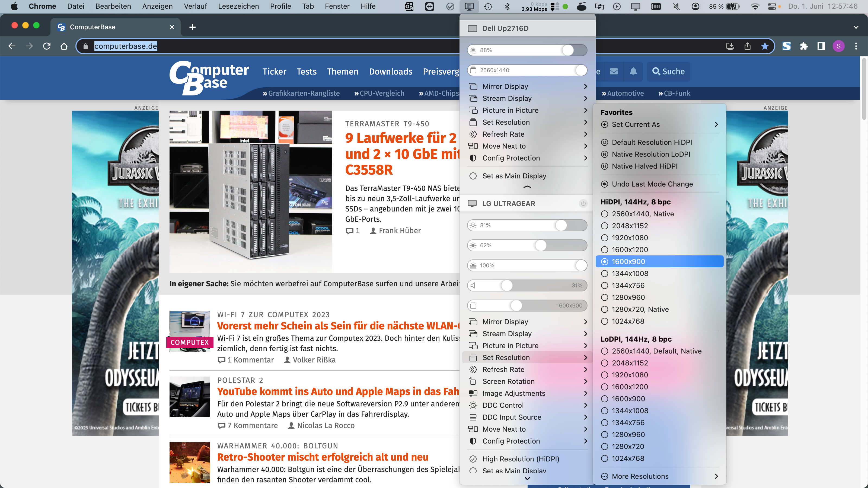Toggle High Resolution (HiDPI) option
Image resolution: width=868 pixels, height=488 pixels.
(520, 459)
